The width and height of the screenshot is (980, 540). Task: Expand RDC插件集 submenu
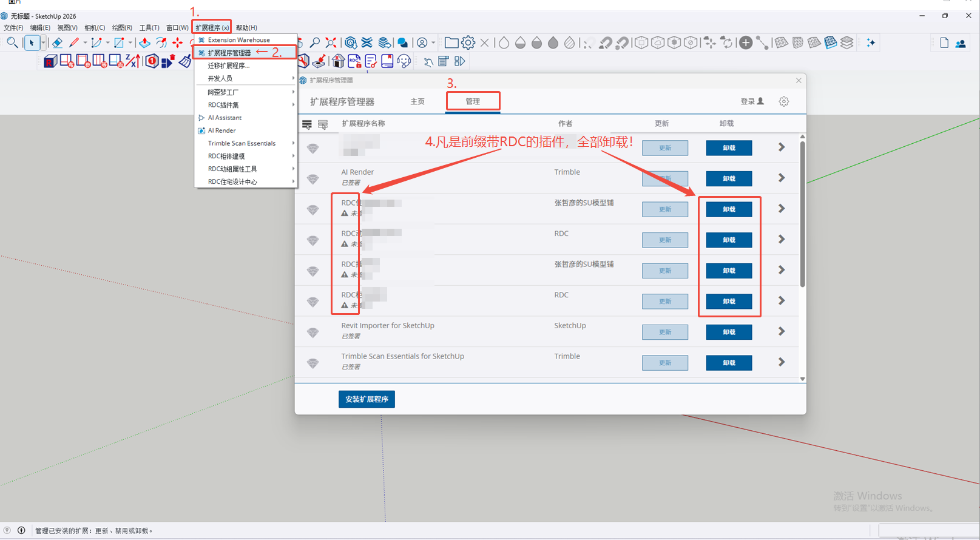coord(245,105)
